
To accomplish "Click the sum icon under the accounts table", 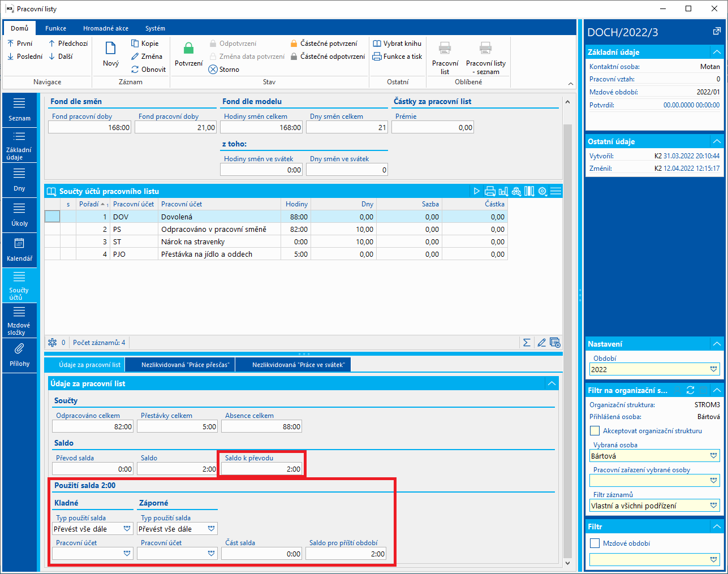I will [x=527, y=343].
